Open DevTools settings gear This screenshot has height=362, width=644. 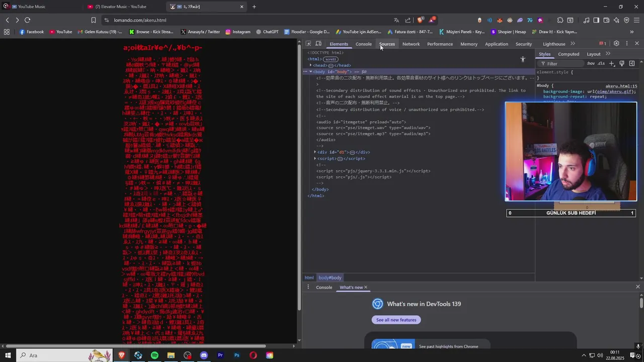click(616, 44)
